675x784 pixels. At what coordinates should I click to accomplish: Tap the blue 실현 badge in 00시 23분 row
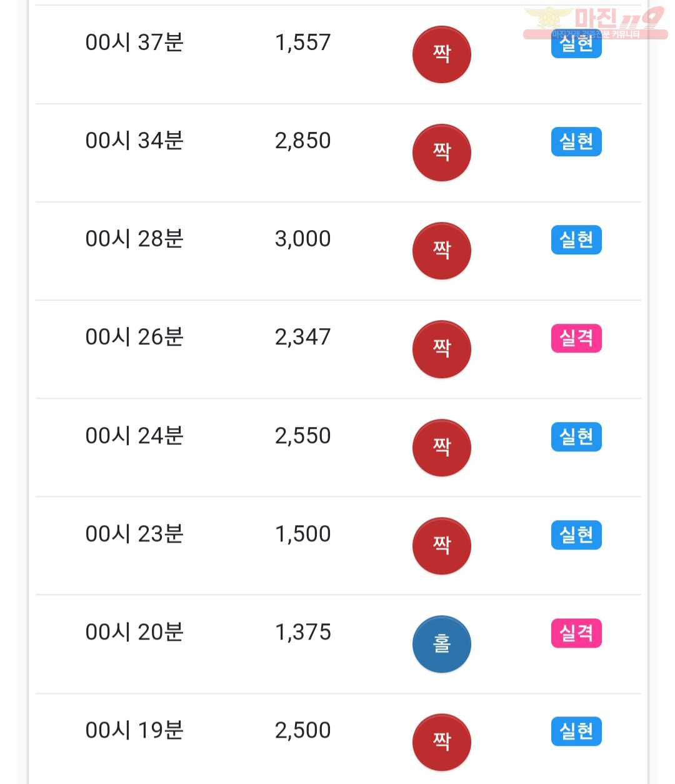576,535
